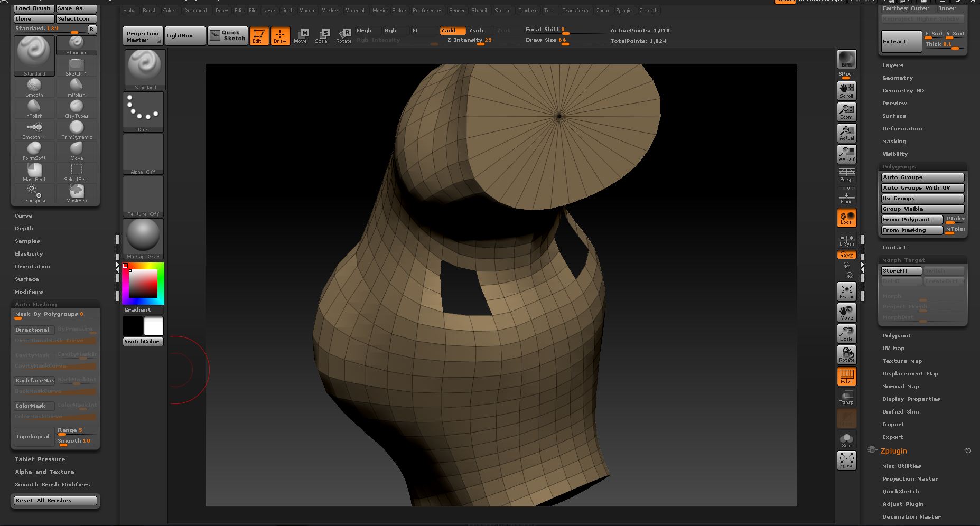
Task: Activate Solo mode on the right shelf
Action: click(846, 439)
